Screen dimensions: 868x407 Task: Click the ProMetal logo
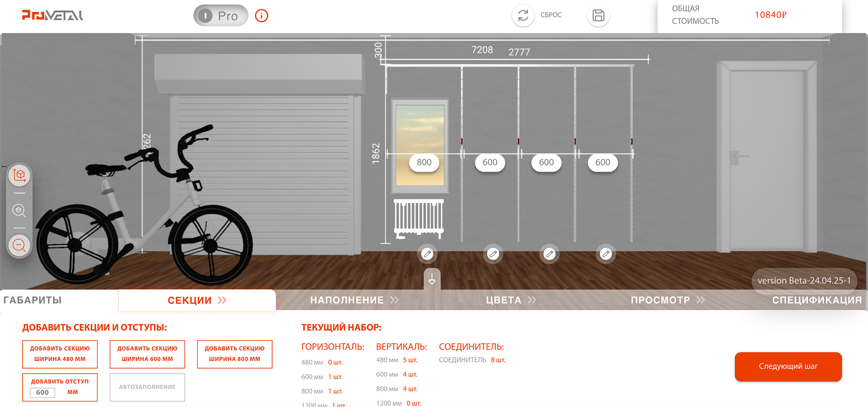[x=52, y=15]
